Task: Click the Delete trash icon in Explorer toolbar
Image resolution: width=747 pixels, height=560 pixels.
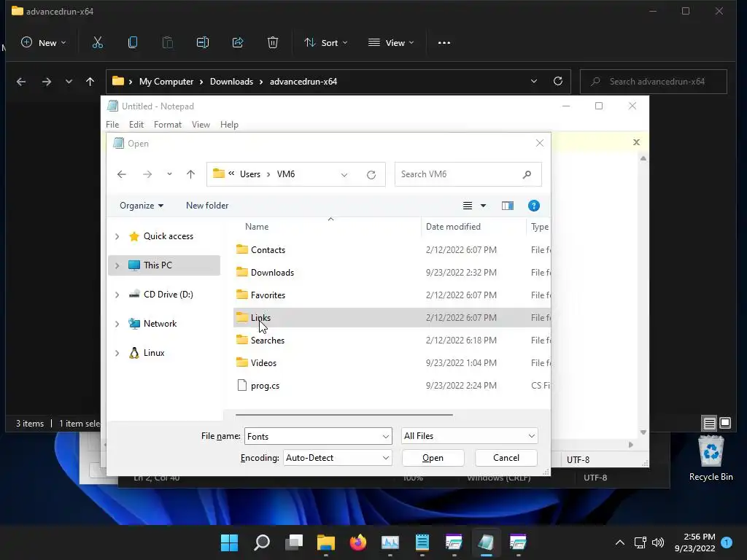Action: point(273,43)
